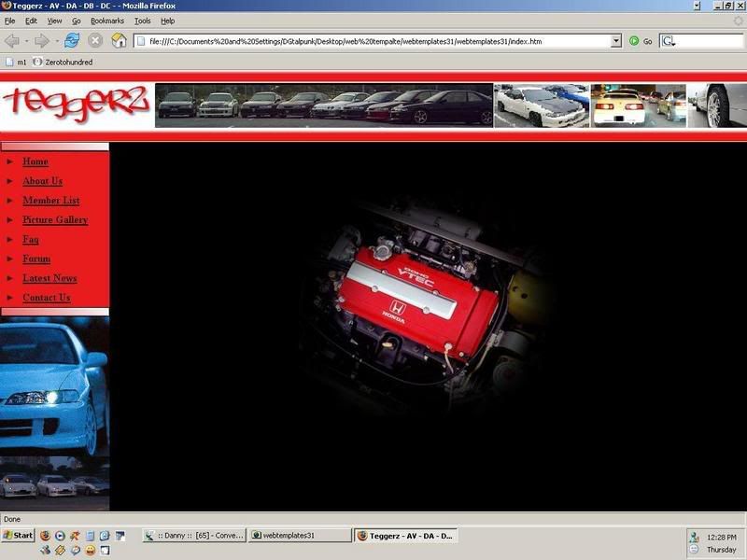The height and width of the screenshot is (560, 747).
Task: Switch to the webtemplates31 taskbar window
Action: pyautogui.click(x=300, y=536)
